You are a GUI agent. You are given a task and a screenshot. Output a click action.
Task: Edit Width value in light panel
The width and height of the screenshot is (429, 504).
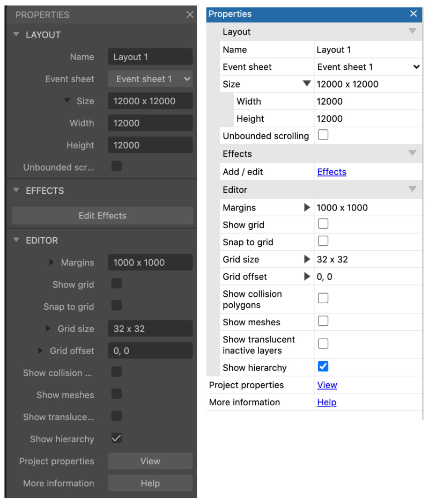(x=368, y=101)
